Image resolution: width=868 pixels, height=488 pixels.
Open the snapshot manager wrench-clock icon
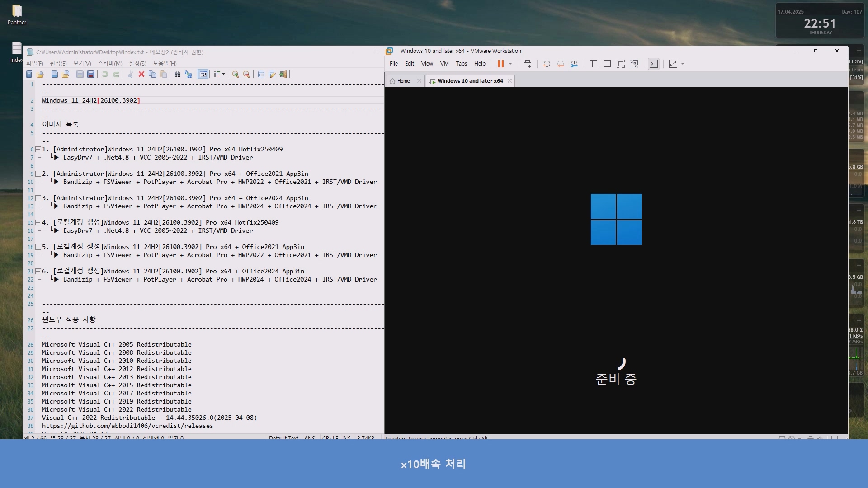click(x=574, y=64)
